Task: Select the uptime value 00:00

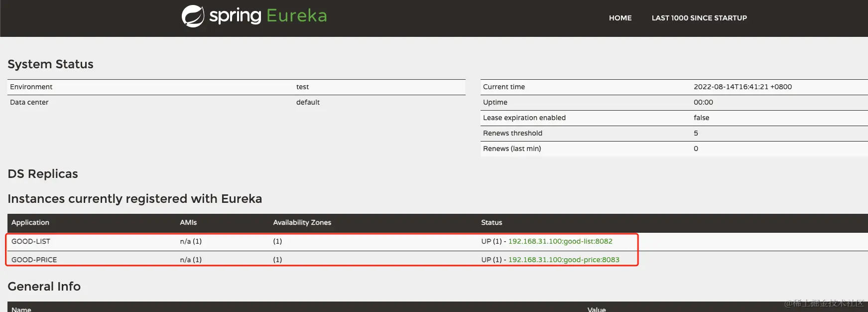Action: (703, 102)
